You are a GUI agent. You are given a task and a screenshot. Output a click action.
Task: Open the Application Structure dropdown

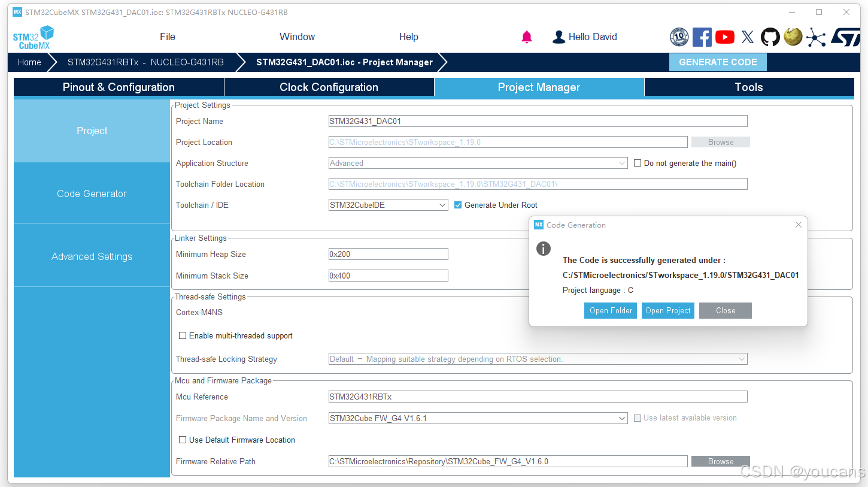coord(478,163)
